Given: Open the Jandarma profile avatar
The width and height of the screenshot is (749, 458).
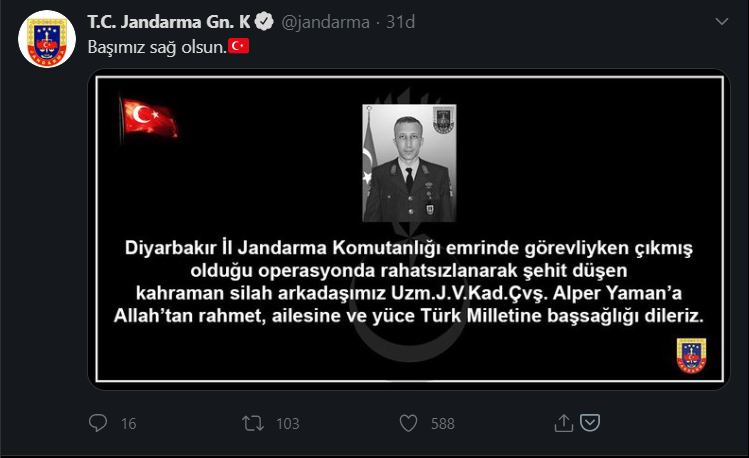Looking at the screenshot, I should point(47,39).
